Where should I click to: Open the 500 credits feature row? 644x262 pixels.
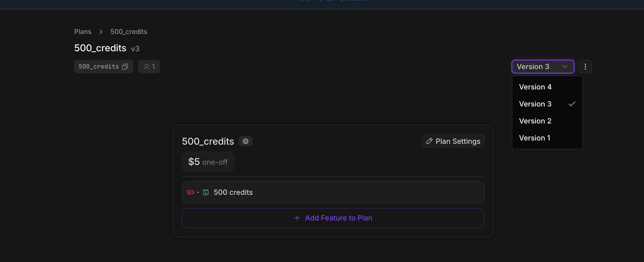click(333, 192)
